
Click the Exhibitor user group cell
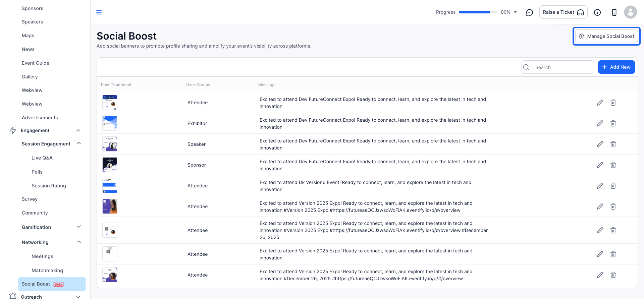[197, 123]
